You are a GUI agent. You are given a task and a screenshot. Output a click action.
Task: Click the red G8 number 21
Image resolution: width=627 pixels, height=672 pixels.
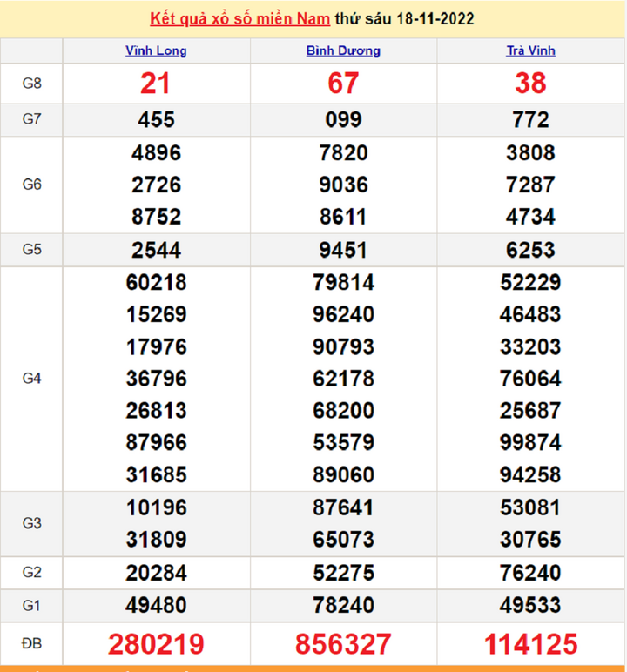[x=156, y=84]
